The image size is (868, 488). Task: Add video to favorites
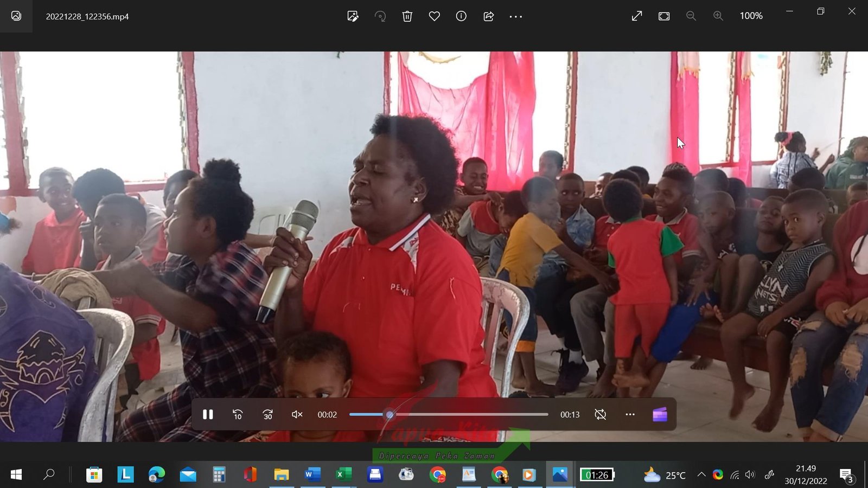434,16
